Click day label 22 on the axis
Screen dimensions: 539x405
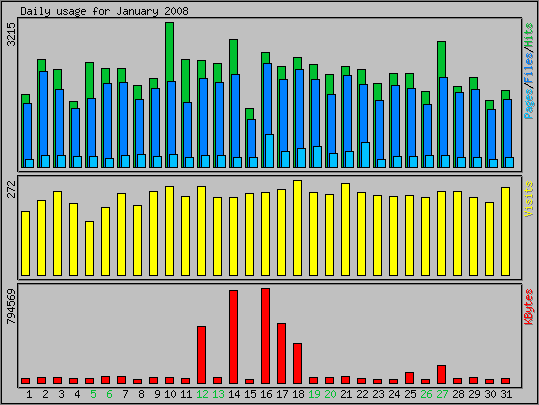coord(362,394)
